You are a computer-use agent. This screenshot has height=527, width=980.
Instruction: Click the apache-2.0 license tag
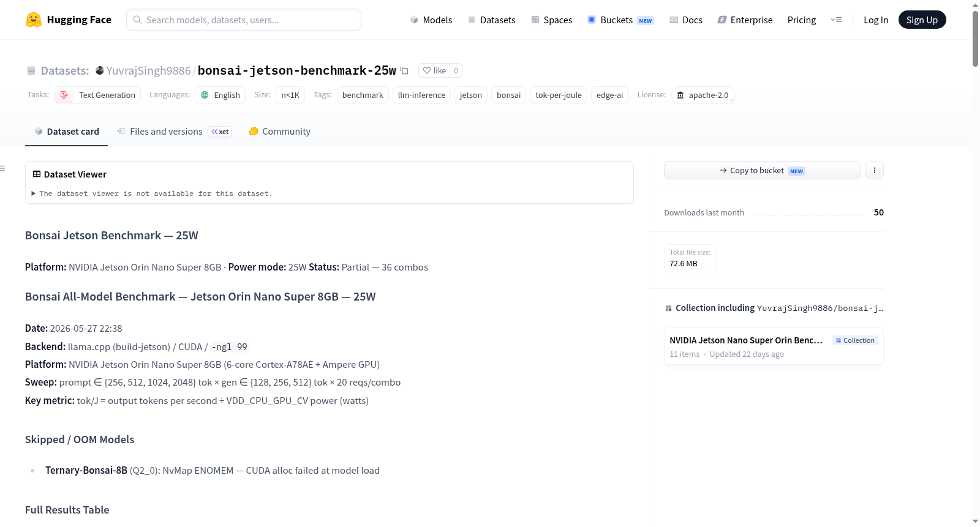coord(703,95)
